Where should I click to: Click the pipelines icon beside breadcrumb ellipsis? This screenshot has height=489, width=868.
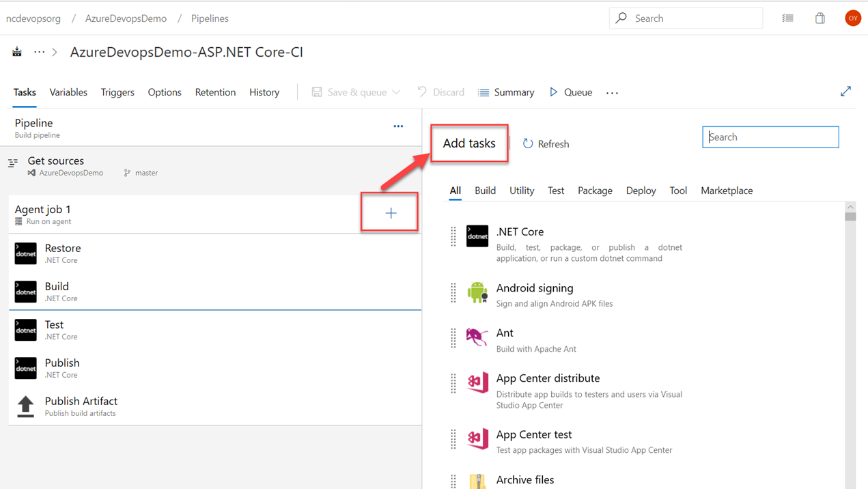[17, 52]
